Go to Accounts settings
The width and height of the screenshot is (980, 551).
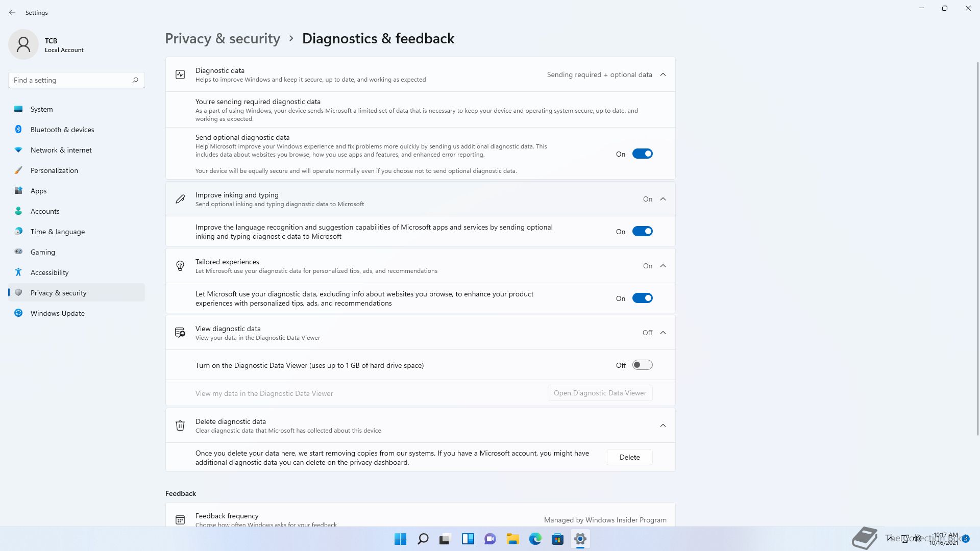click(x=77, y=211)
